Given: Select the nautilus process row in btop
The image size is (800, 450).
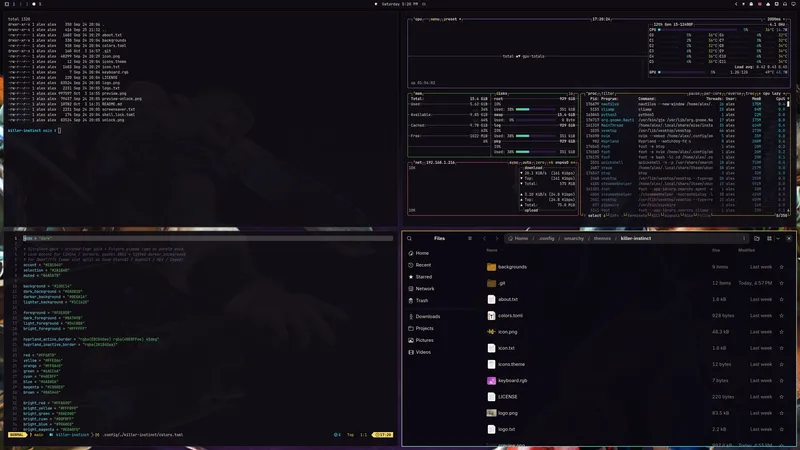Looking at the screenshot, I should pos(686,104).
